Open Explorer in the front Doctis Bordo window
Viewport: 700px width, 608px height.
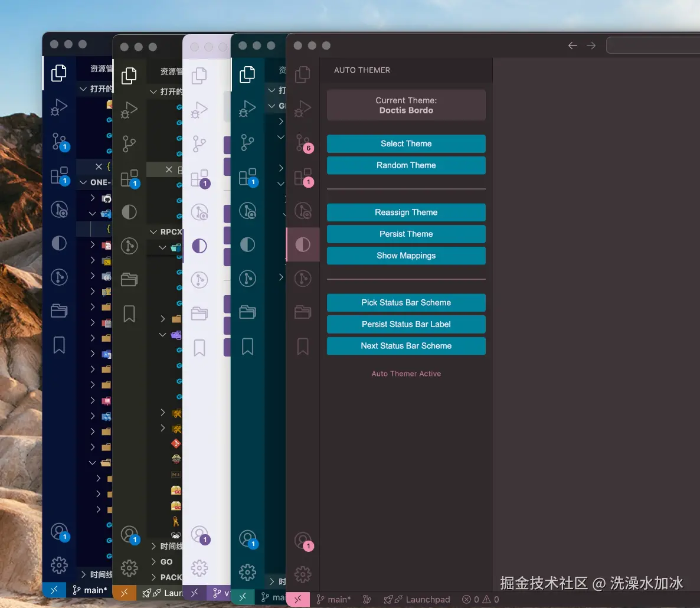[x=303, y=74]
